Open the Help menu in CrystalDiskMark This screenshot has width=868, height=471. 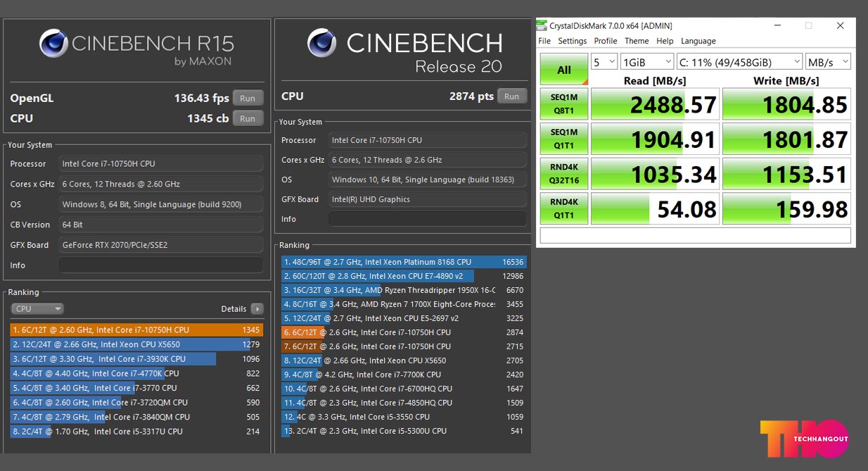[665, 41]
